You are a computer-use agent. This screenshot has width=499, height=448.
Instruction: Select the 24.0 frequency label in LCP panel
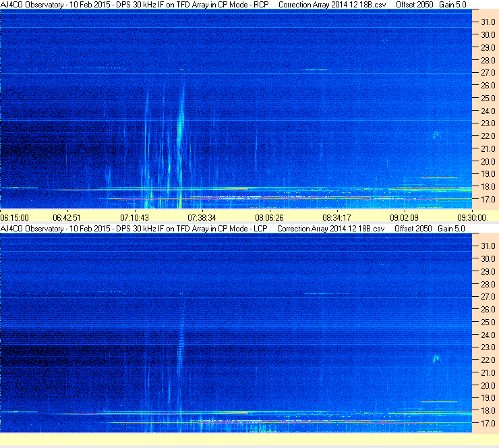click(x=488, y=335)
